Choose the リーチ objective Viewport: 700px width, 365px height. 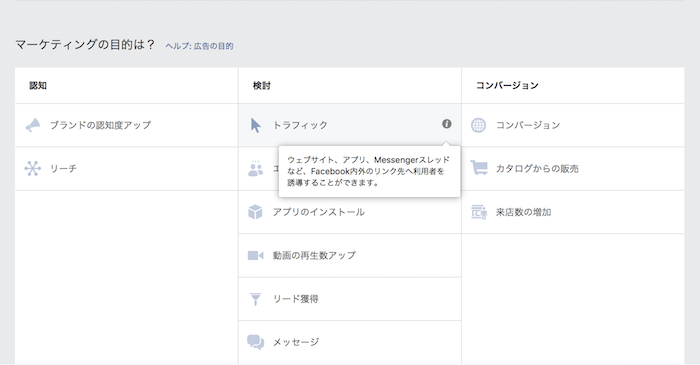[x=126, y=169]
